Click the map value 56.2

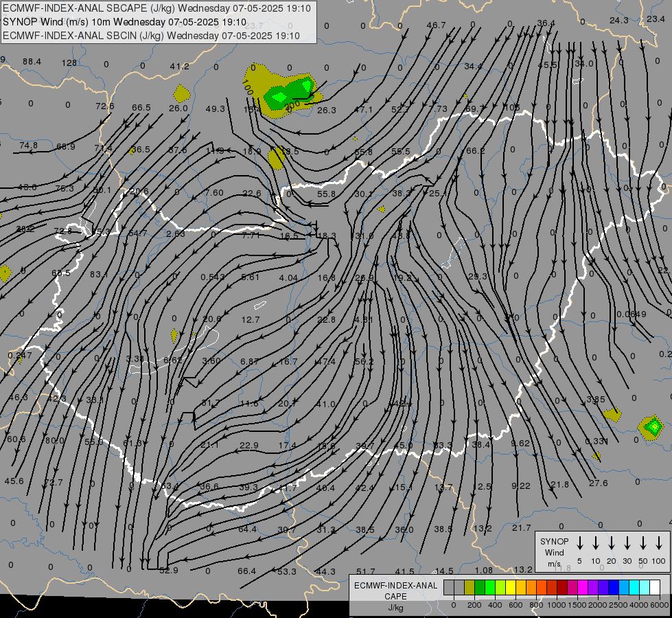click(364, 362)
